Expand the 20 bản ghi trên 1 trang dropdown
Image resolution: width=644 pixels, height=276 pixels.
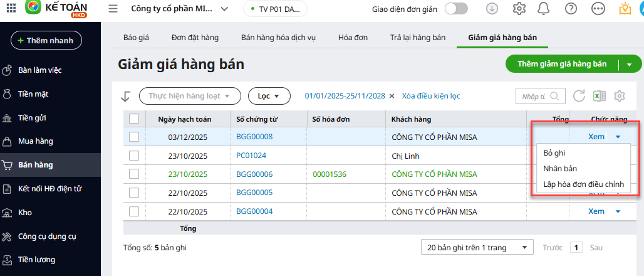pyautogui.click(x=477, y=247)
